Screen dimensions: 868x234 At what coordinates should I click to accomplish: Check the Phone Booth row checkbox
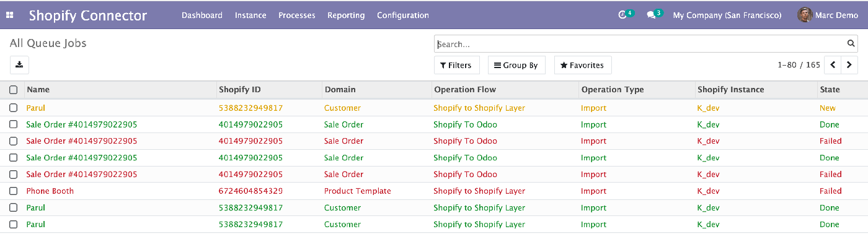point(13,191)
